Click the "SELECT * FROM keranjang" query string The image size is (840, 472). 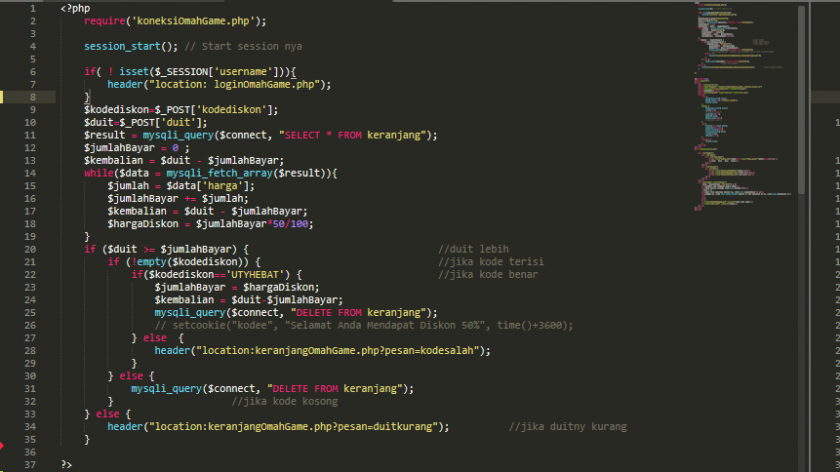(x=358, y=135)
